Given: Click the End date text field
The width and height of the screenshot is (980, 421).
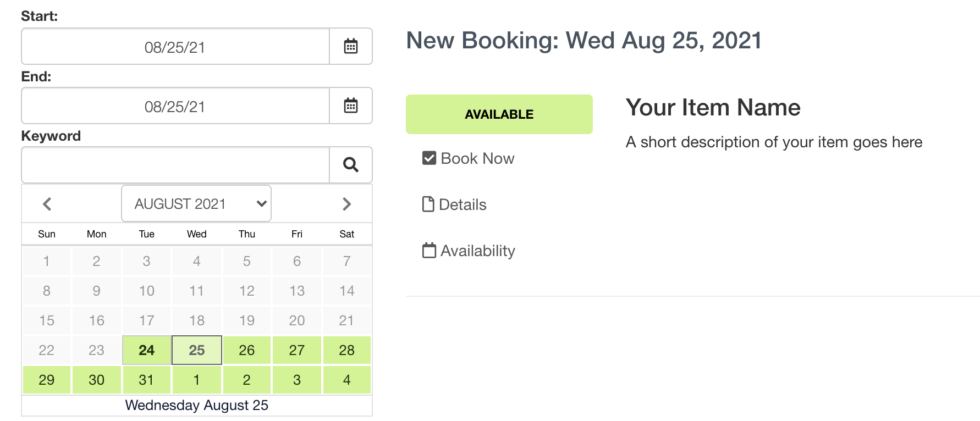Looking at the screenshot, I should pos(175,106).
